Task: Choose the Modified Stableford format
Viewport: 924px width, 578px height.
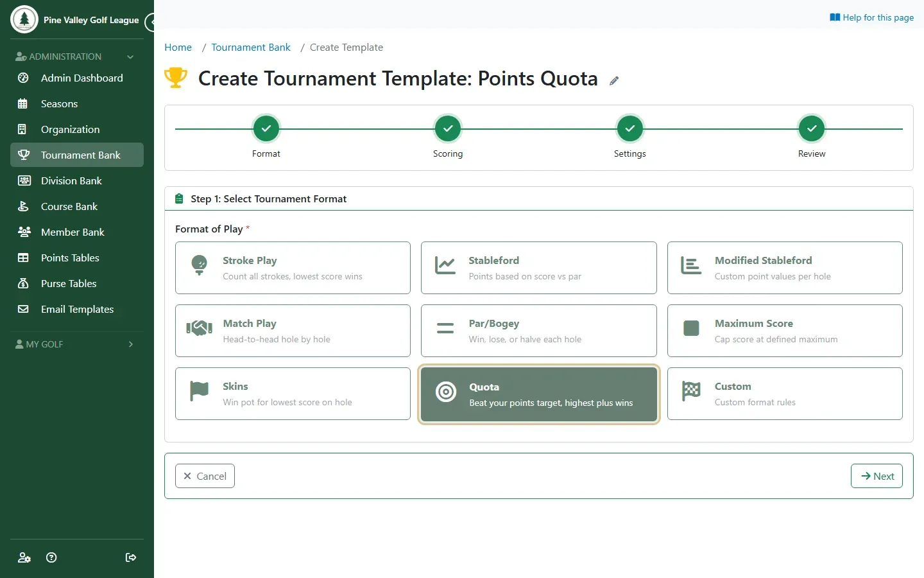Action: [785, 268]
